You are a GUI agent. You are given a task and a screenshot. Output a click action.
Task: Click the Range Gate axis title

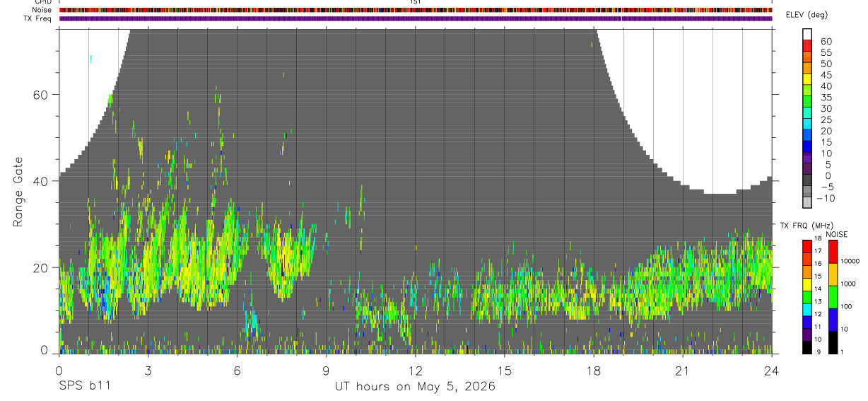pos(18,192)
